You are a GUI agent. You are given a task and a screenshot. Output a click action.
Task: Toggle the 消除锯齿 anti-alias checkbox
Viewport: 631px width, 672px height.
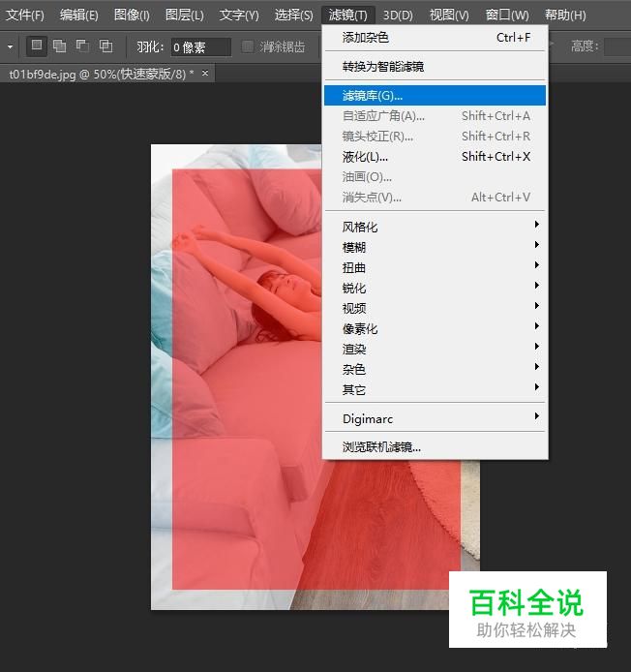[248, 46]
